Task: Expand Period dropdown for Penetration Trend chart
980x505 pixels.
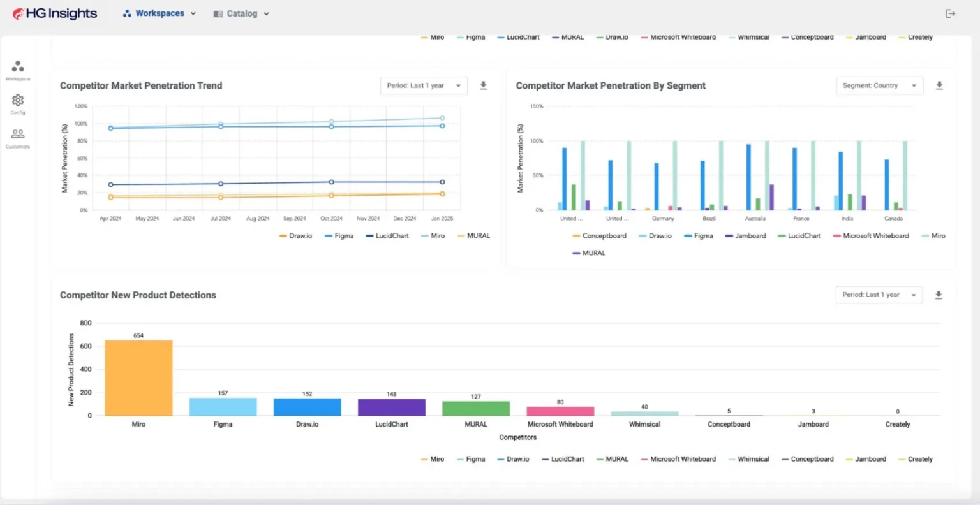Action: click(424, 85)
